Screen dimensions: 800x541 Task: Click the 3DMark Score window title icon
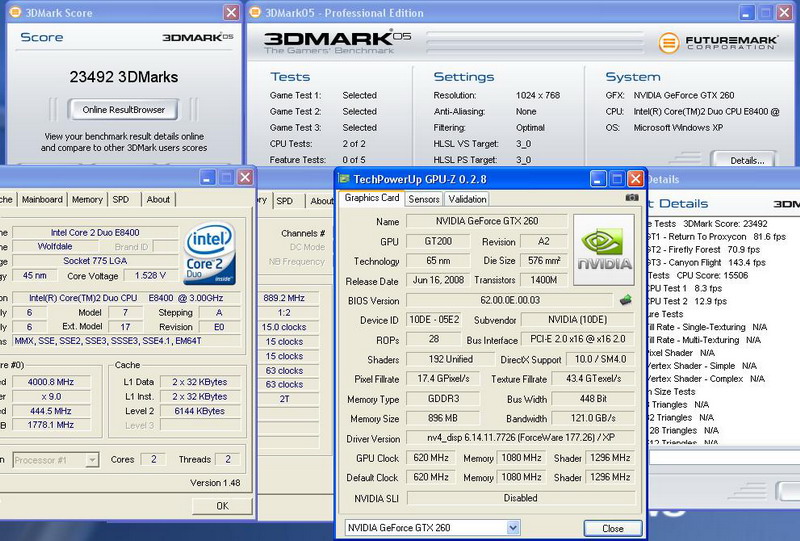tap(15, 12)
